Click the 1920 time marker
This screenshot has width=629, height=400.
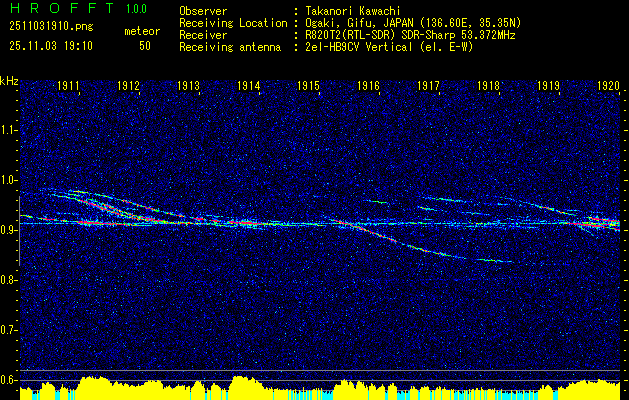coord(609,85)
